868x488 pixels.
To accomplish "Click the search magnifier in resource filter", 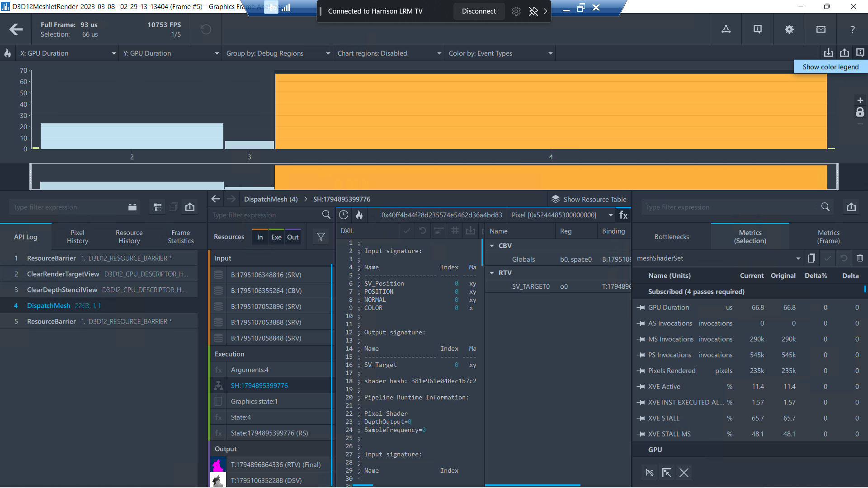I will pyautogui.click(x=326, y=215).
